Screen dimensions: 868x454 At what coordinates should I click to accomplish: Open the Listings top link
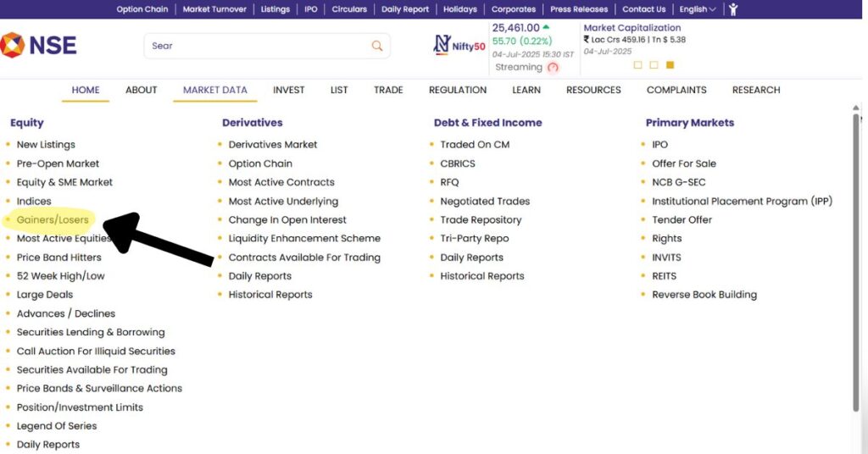pos(275,8)
